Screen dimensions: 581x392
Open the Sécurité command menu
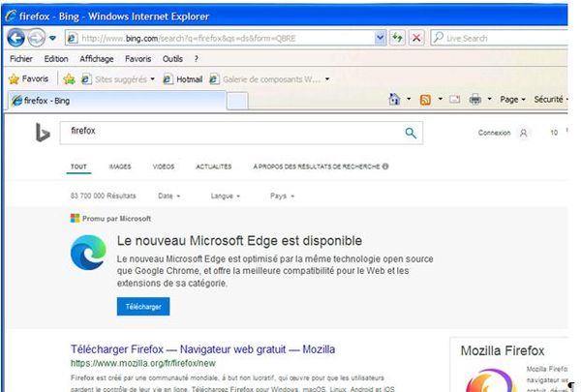551,100
